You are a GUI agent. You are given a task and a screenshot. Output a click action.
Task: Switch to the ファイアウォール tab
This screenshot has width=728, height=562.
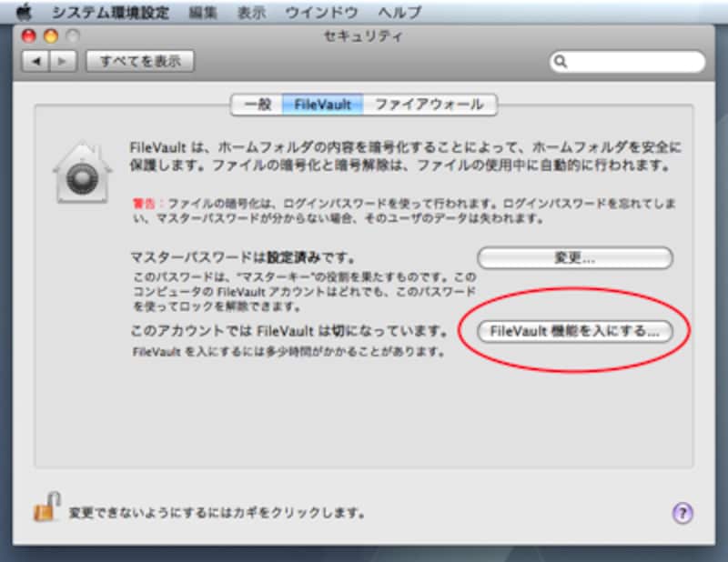tap(430, 105)
